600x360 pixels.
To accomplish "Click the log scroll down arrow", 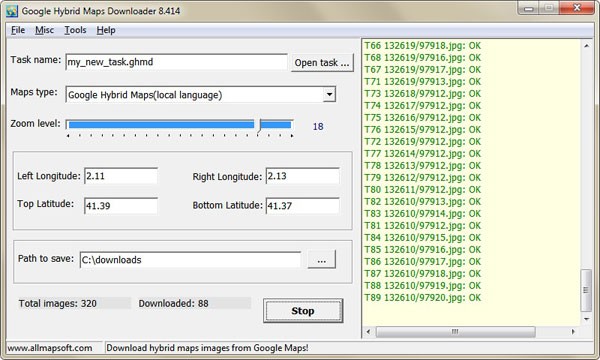I will (586, 319).
